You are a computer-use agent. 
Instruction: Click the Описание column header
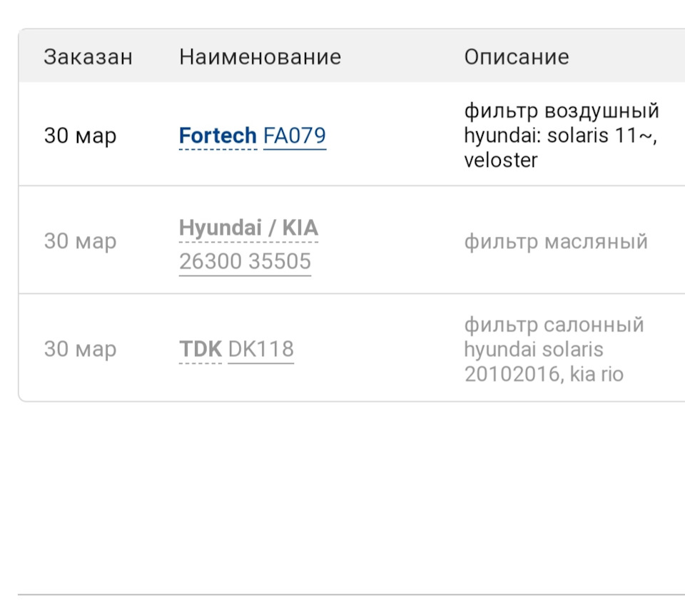(x=517, y=57)
